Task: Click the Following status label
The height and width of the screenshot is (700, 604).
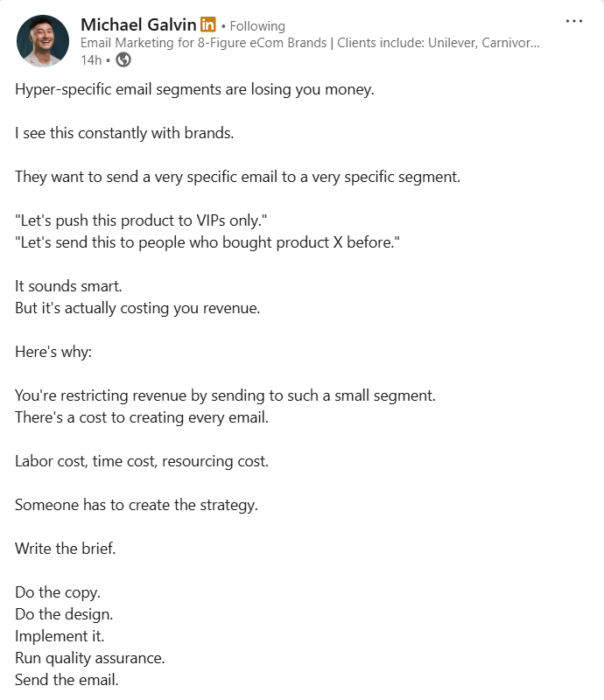Action: click(257, 26)
